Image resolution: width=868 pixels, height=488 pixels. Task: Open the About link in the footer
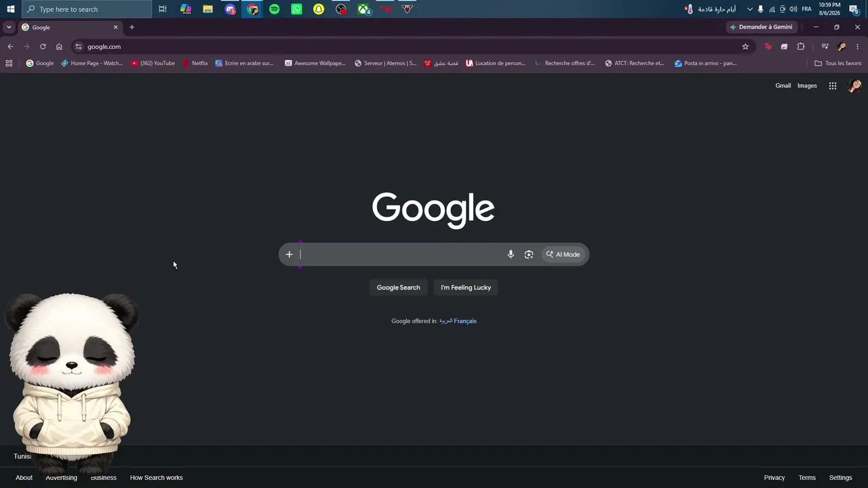click(x=24, y=478)
